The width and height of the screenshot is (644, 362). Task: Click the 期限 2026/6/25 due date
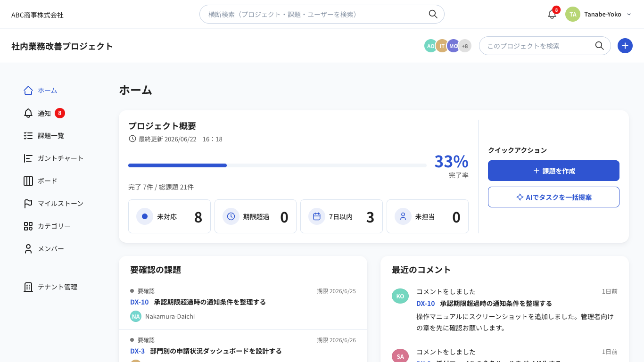336,291
